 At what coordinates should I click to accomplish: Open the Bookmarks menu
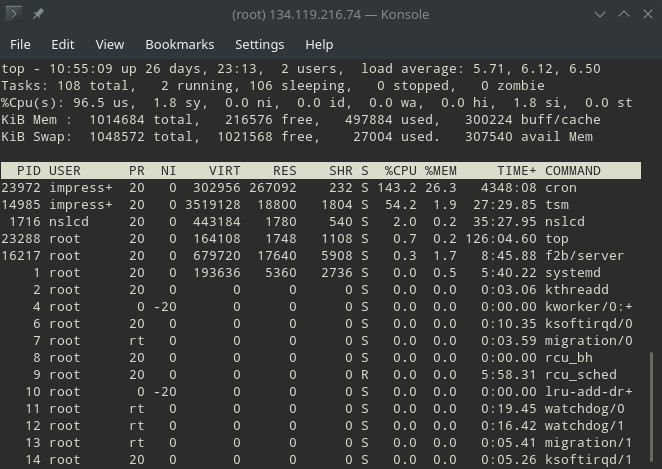[x=179, y=44]
